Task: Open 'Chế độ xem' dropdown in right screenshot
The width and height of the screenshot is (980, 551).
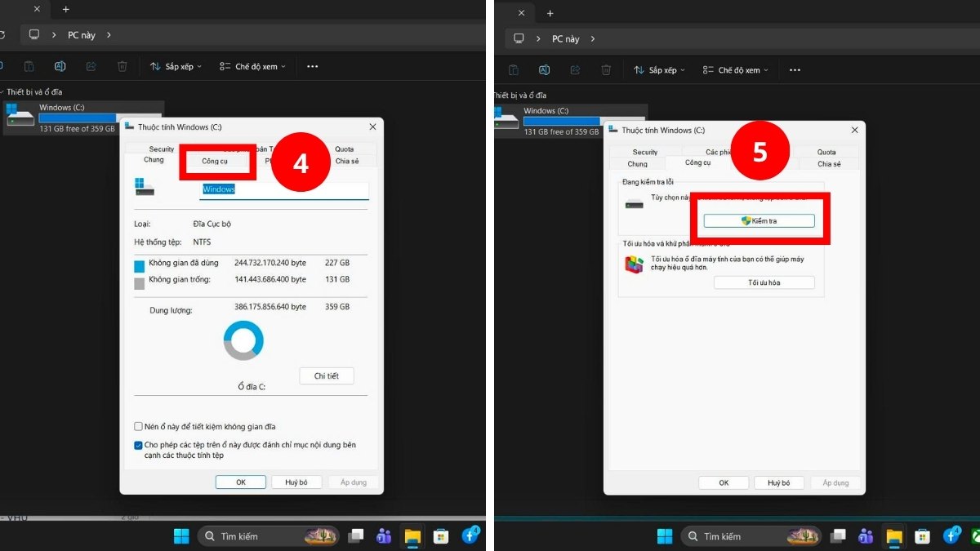Action: (736, 70)
